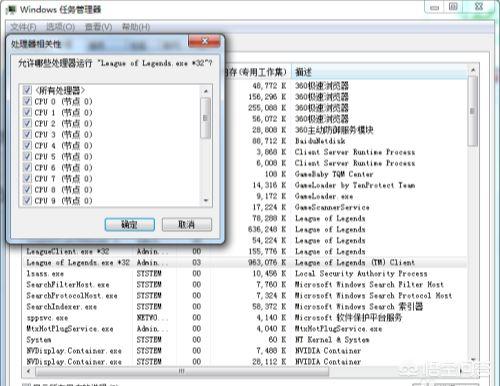Click GameLoader by TenProtect Team description
Image resolution: width=500 pixels, height=386 pixels.
pyautogui.click(x=355, y=185)
